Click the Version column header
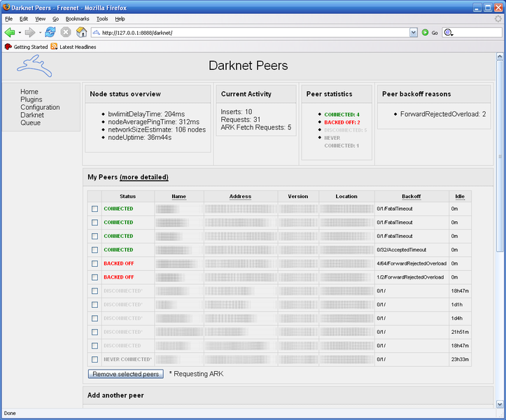506x420 pixels. coord(298,196)
